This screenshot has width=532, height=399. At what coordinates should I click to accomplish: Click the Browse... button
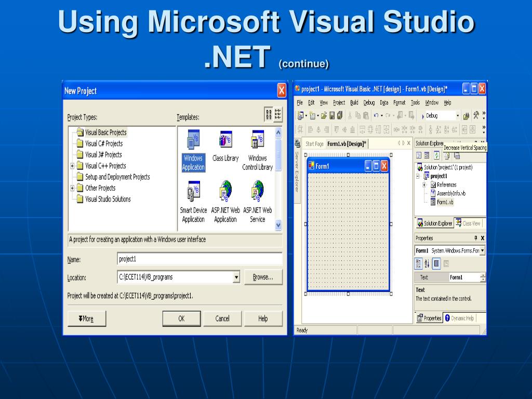(263, 277)
